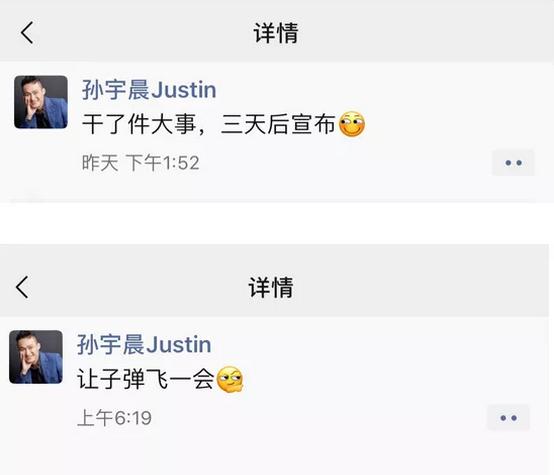
Task: Click the 昨天 下午1:52 timestamp
Action: 141,163
